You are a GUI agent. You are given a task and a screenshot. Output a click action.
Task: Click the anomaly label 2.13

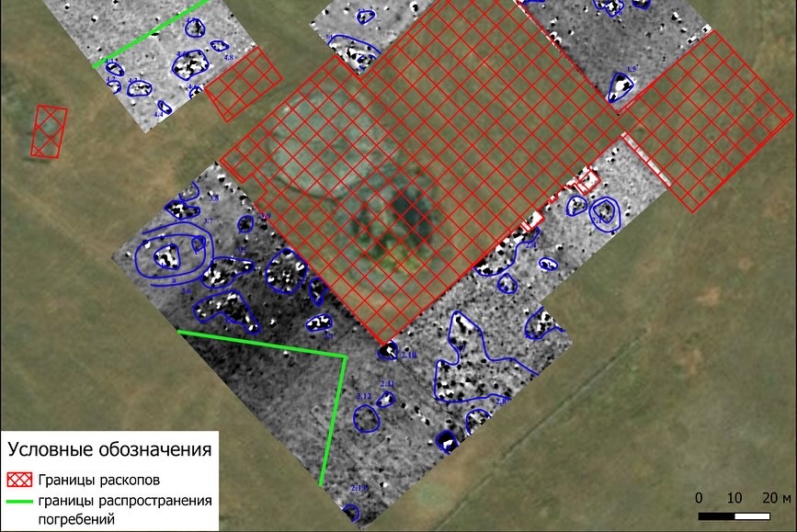[x=359, y=488]
